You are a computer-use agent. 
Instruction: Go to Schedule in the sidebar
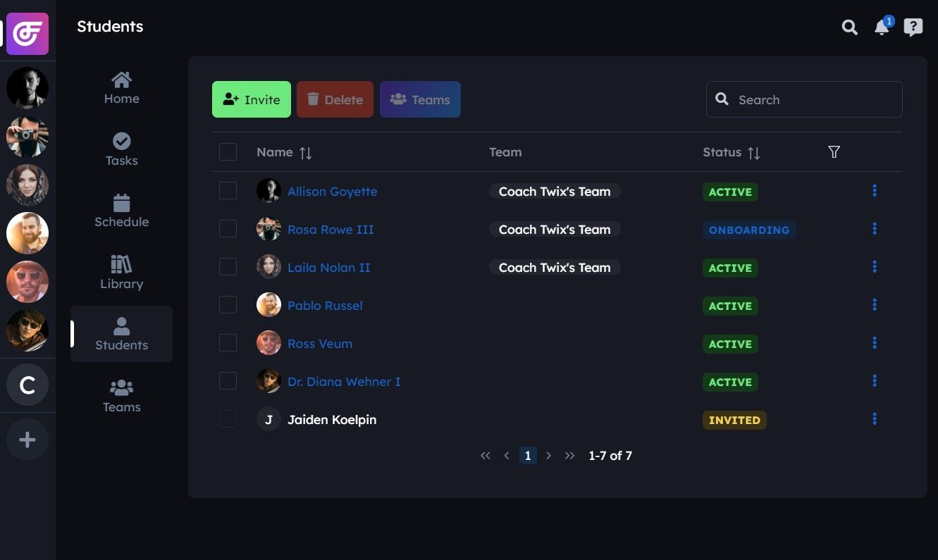tap(122, 211)
